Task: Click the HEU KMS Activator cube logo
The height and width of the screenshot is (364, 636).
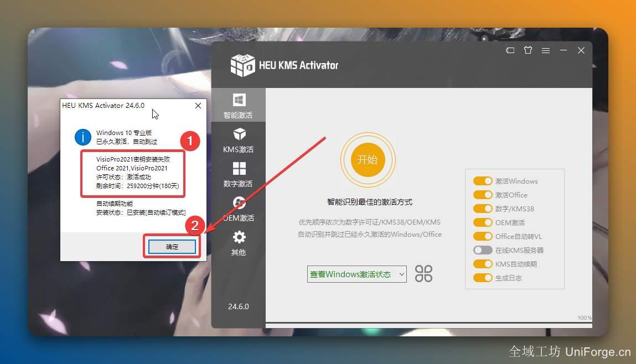Action: pyautogui.click(x=242, y=65)
